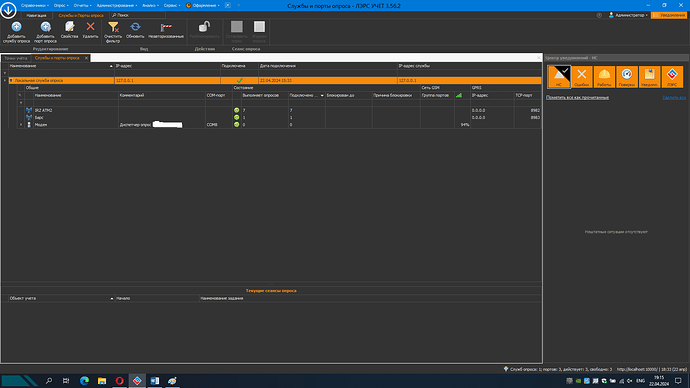Click the Удалить все link
Screen dimensions: 690x388
(x=674, y=97)
